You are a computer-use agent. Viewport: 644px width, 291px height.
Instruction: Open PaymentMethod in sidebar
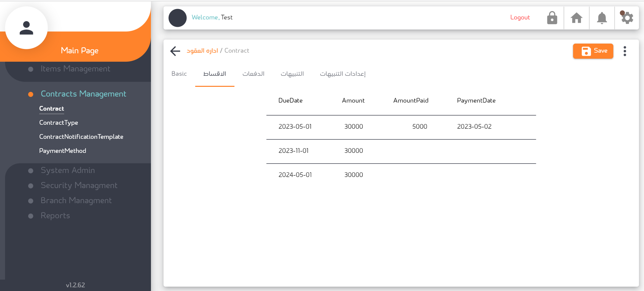click(62, 151)
